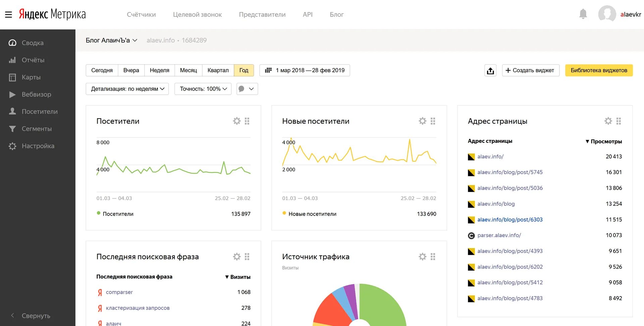This screenshot has width=644, height=326.
Task: Expand Блог АлаичЪ'а counter dropdown
Action: (111, 40)
